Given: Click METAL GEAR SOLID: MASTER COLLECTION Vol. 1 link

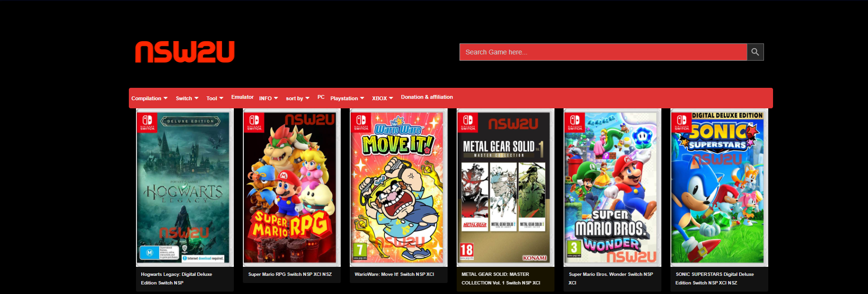Looking at the screenshot, I should (x=501, y=279).
